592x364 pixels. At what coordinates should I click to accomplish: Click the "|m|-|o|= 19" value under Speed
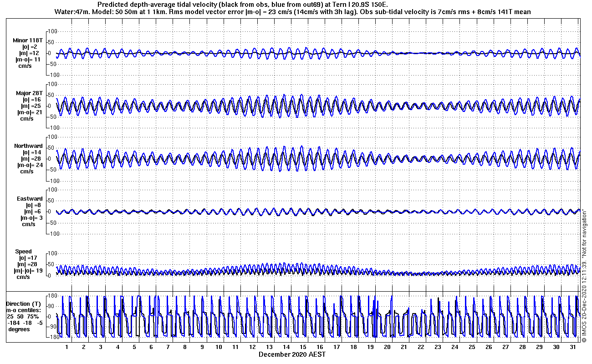click(29, 271)
